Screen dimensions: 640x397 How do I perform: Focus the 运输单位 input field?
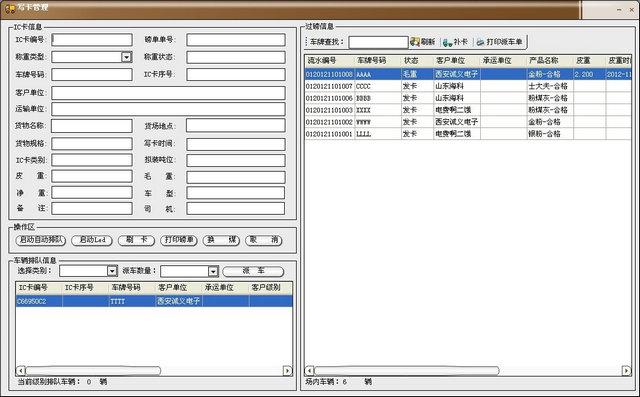coord(168,109)
